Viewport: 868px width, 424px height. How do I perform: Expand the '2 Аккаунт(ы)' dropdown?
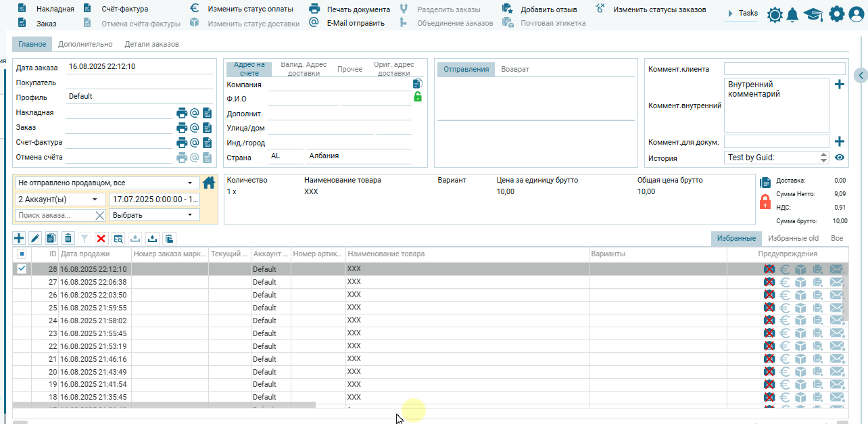pos(60,199)
